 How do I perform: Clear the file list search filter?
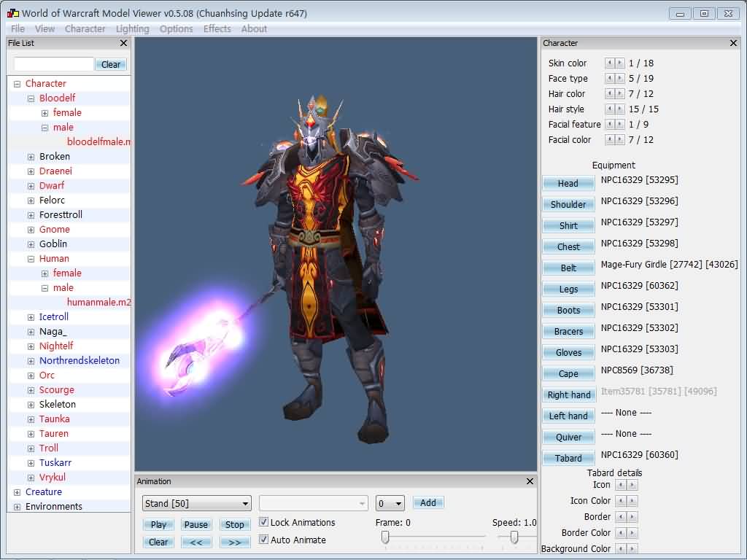coord(111,64)
